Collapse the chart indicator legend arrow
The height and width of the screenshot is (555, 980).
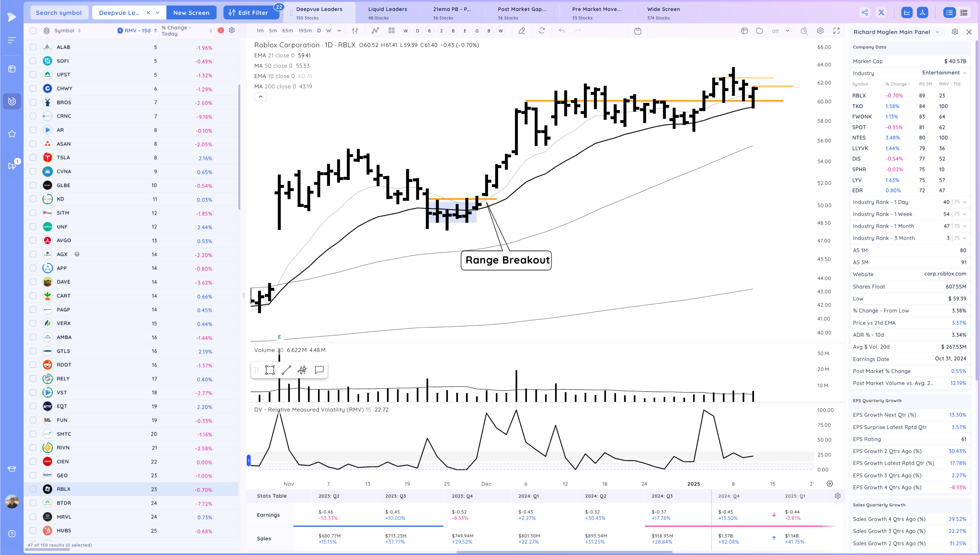click(x=261, y=97)
